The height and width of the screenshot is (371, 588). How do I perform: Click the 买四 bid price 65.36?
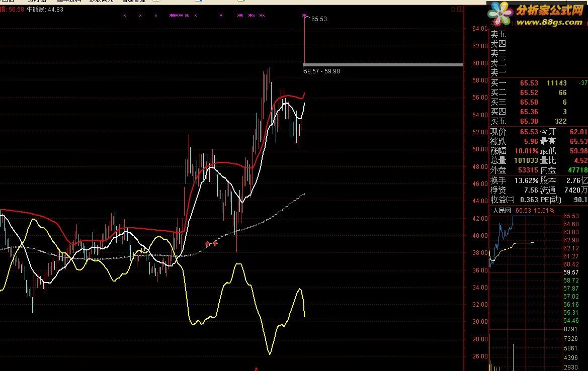coord(529,112)
